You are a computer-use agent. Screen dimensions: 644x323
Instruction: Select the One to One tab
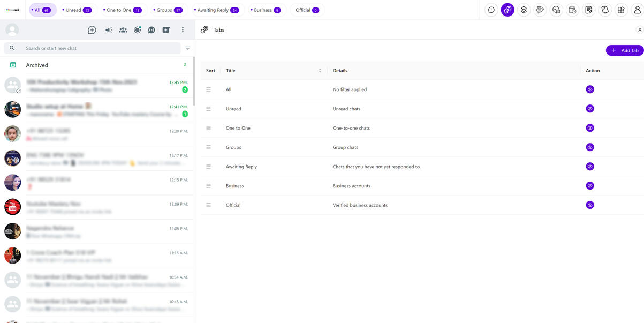point(123,10)
